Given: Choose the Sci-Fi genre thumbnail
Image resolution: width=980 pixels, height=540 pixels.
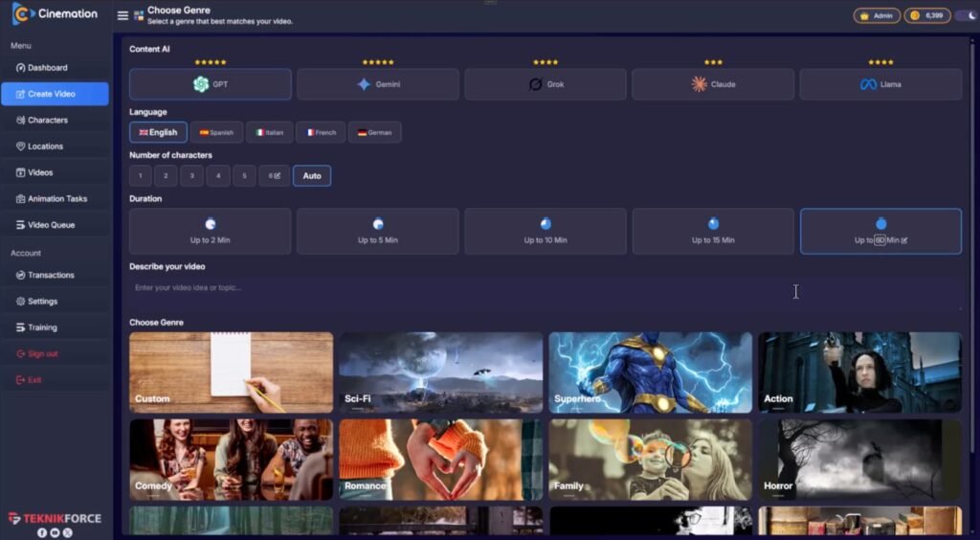Looking at the screenshot, I should [x=440, y=372].
